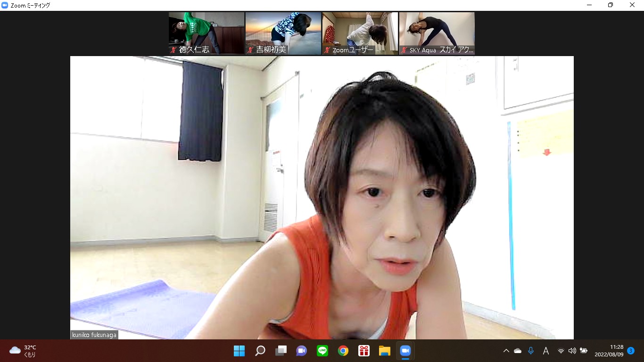Open the Wi-Fi network icon
This screenshot has width=644, height=362.
click(561, 351)
